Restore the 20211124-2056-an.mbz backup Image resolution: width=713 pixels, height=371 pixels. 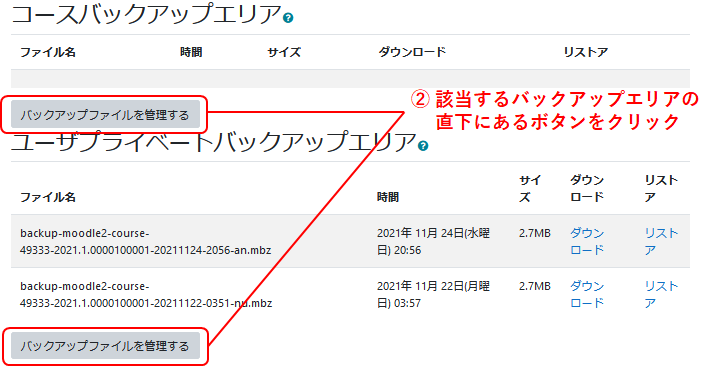[x=661, y=241]
